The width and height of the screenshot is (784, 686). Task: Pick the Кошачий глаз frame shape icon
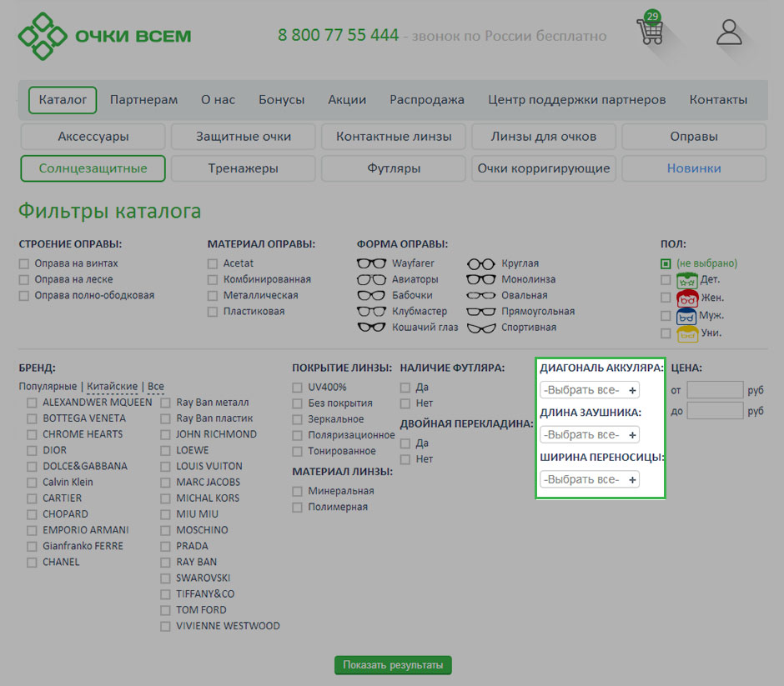(371, 328)
